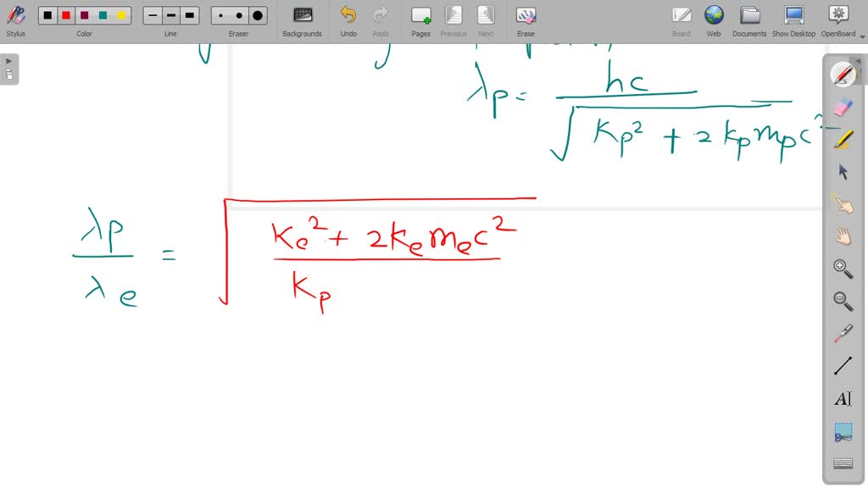Select the eraser tool in the side palette
Screen dimensions: 868x488
tap(843, 107)
